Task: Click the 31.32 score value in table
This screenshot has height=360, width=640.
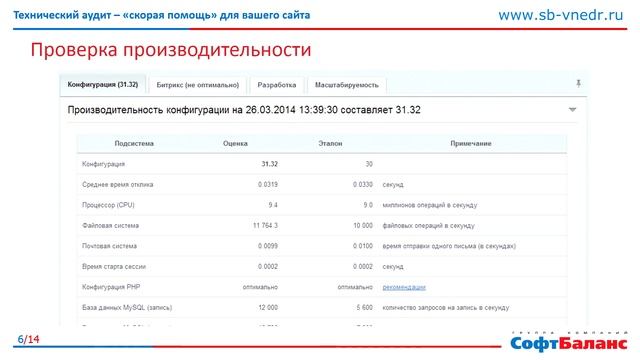Action: [x=269, y=164]
